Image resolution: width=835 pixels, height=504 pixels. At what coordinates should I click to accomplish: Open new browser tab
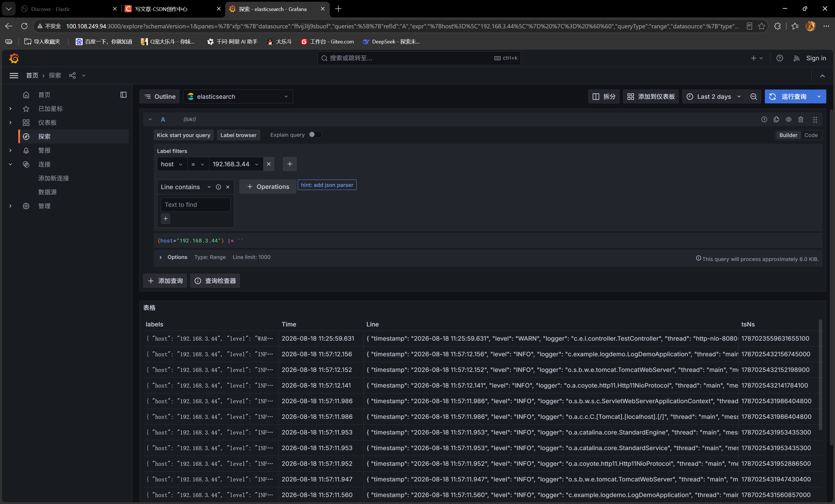point(338,9)
